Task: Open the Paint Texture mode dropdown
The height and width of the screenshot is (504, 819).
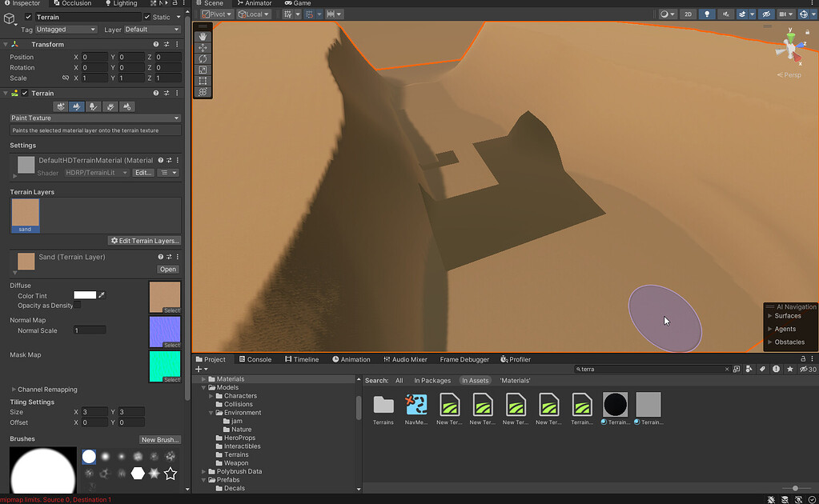Action: click(x=94, y=118)
